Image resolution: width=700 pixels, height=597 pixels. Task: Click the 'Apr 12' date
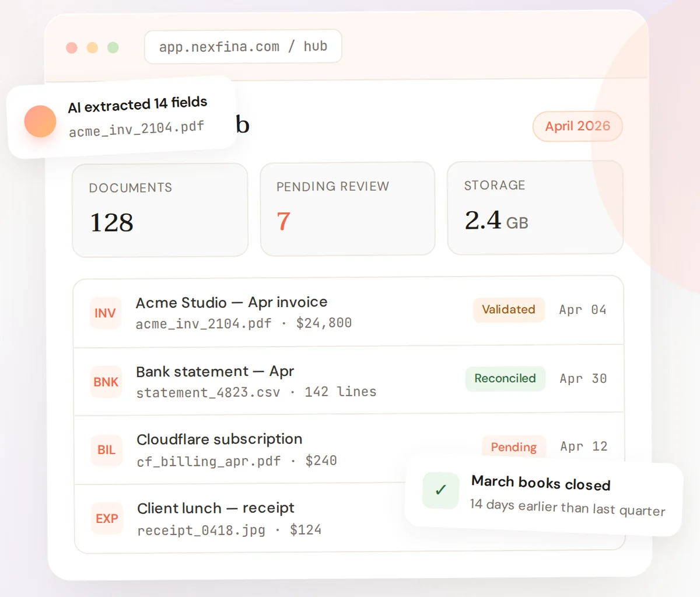pyautogui.click(x=584, y=446)
